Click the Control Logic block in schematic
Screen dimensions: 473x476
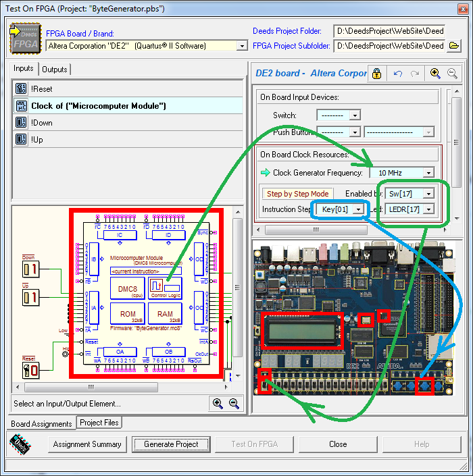tap(166, 288)
